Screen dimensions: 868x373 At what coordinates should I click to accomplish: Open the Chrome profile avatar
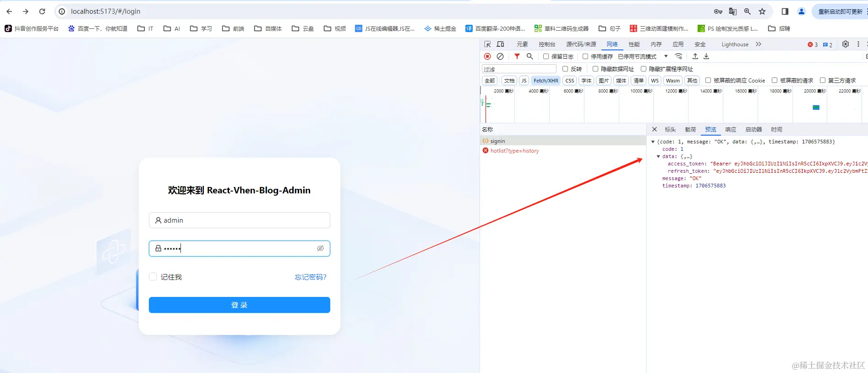pos(802,11)
